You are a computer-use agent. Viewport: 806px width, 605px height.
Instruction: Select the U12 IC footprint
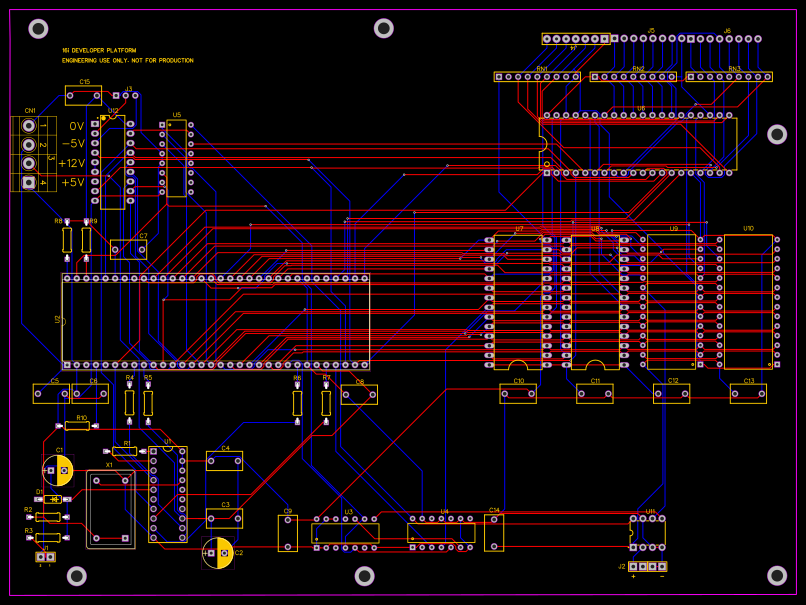112,160
